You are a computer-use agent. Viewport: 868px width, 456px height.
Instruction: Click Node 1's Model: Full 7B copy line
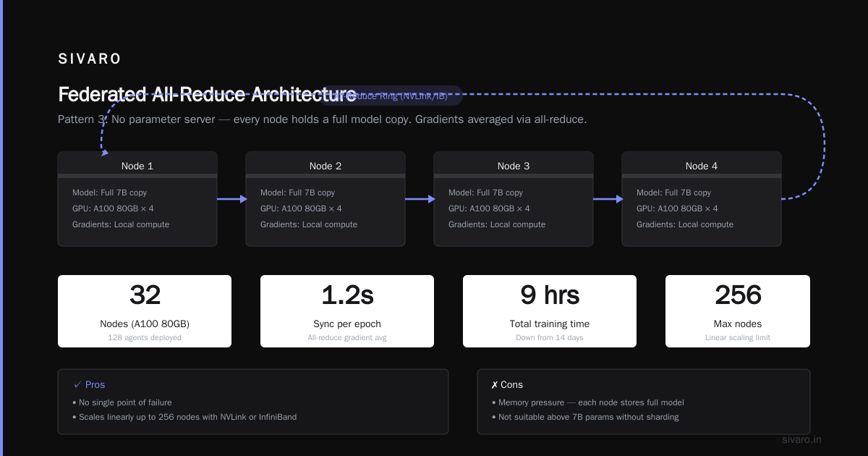click(x=109, y=193)
